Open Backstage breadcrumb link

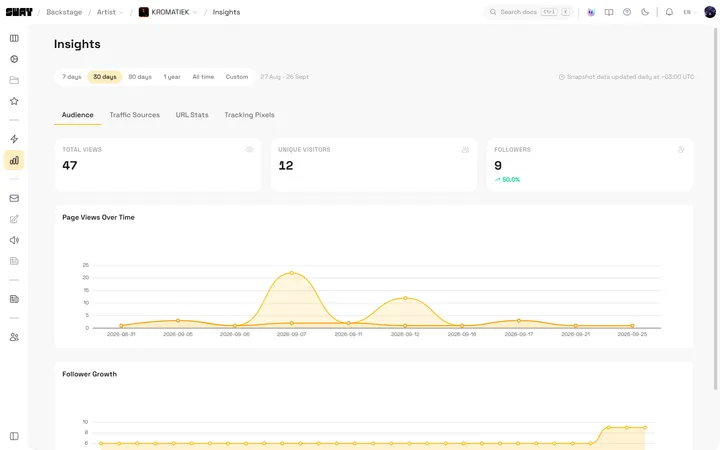click(64, 12)
